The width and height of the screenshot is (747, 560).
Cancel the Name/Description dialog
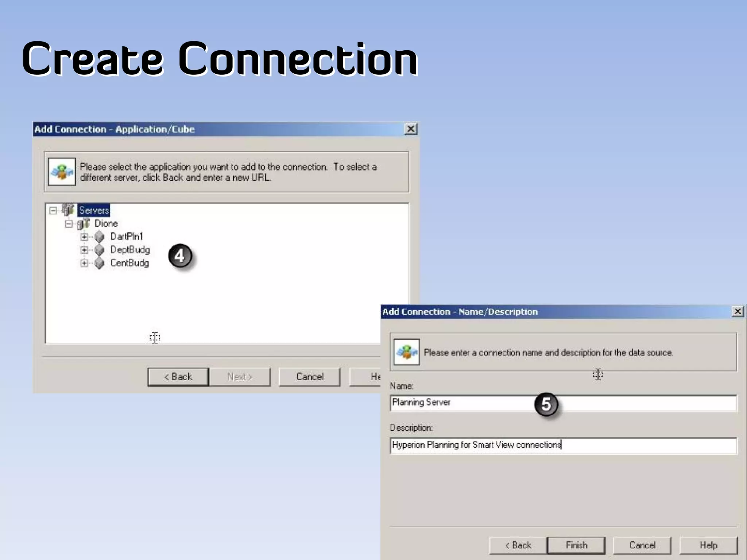642,545
